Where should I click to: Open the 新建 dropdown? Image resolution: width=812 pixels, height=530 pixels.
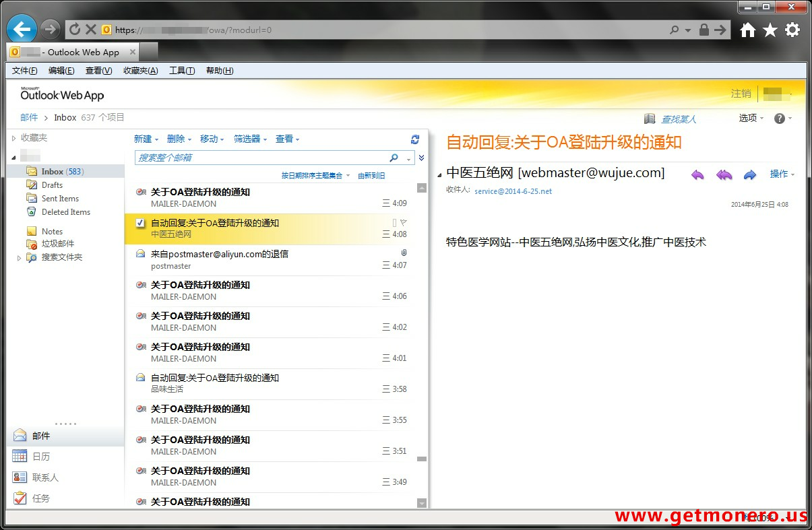pyautogui.click(x=146, y=139)
